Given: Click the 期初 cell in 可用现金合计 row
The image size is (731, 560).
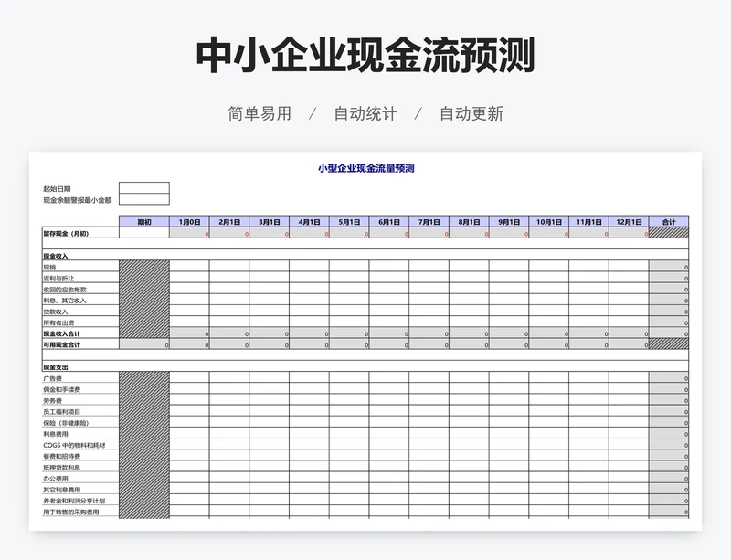Looking at the screenshot, I should (144, 343).
